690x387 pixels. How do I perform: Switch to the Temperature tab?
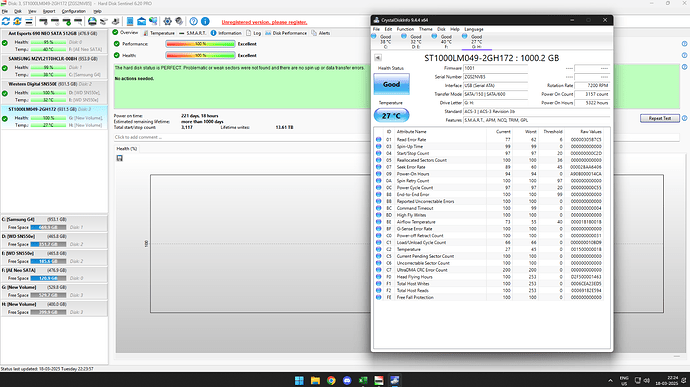pyautogui.click(x=158, y=33)
